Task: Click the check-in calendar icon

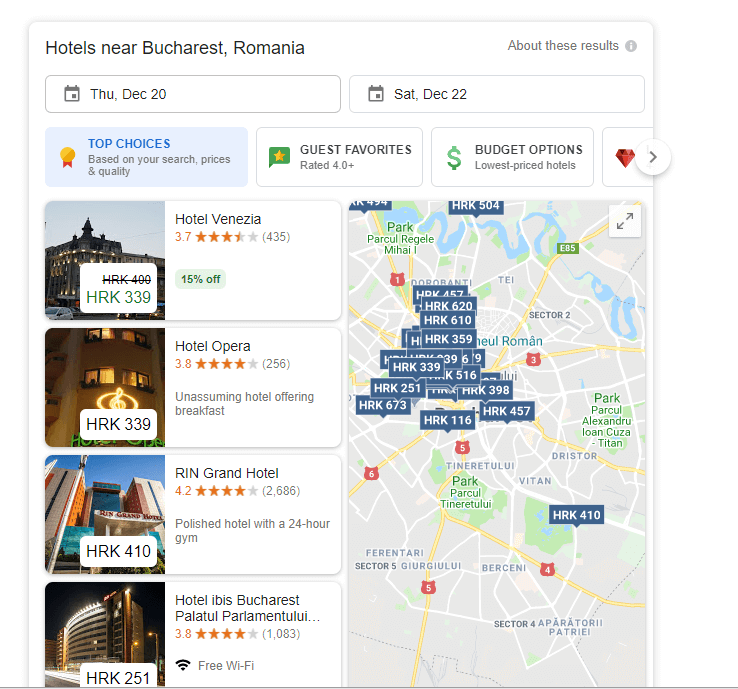Action: click(72, 94)
